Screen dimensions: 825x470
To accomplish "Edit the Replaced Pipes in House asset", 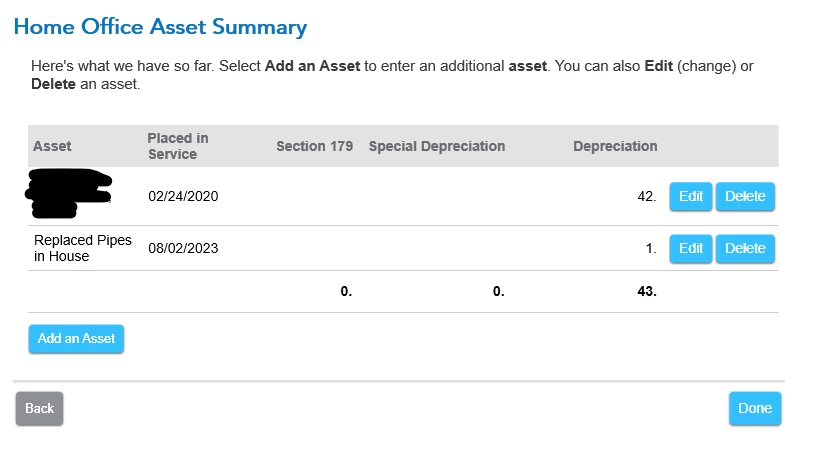I will pyautogui.click(x=690, y=248).
